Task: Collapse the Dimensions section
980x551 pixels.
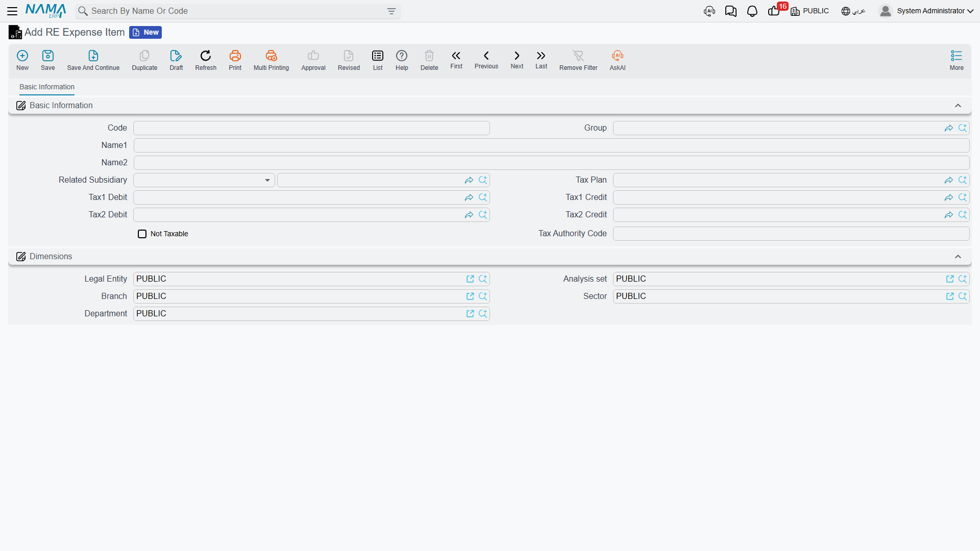Action: [x=958, y=257]
